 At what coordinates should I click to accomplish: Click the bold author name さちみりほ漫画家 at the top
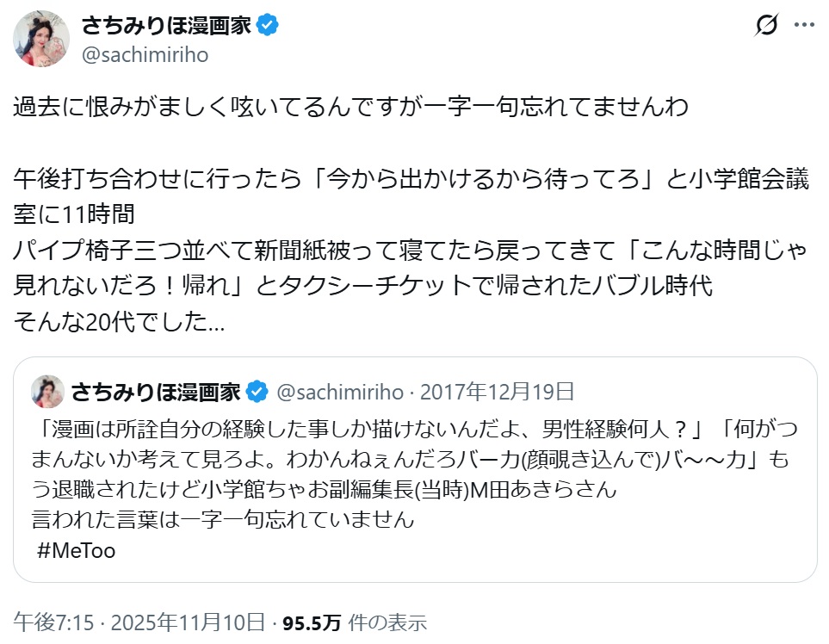point(166,26)
